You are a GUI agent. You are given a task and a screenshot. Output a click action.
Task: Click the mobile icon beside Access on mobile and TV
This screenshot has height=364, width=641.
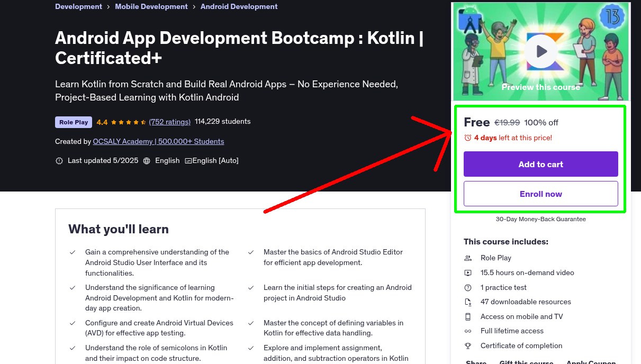pos(468,317)
